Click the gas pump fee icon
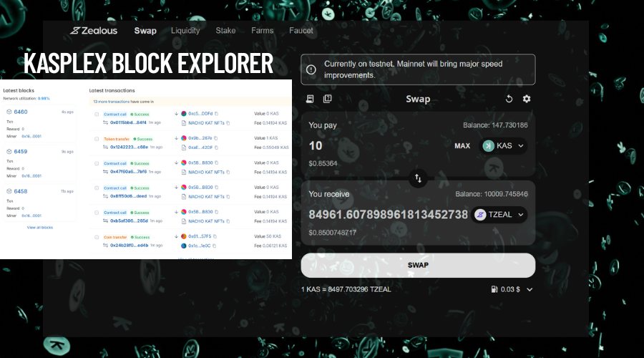Image resolution: width=644 pixels, height=358 pixels. 494,289
